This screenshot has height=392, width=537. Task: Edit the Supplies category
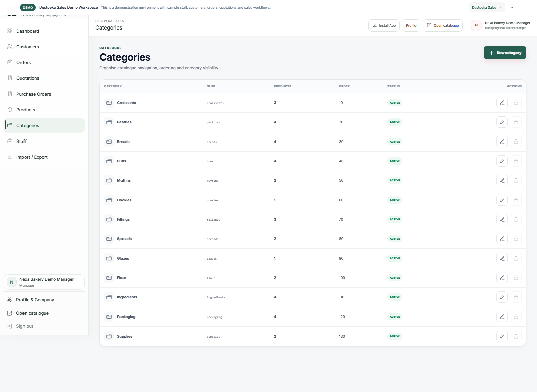(502, 336)
